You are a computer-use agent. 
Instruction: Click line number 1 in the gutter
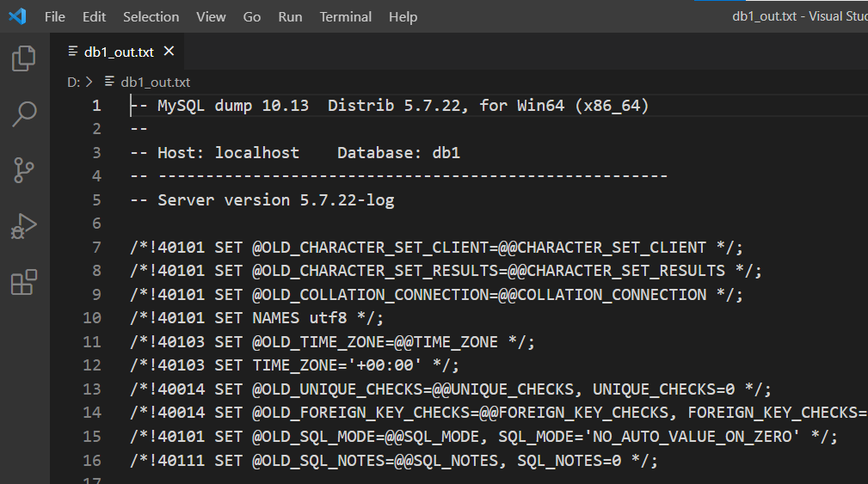(97, 106)
